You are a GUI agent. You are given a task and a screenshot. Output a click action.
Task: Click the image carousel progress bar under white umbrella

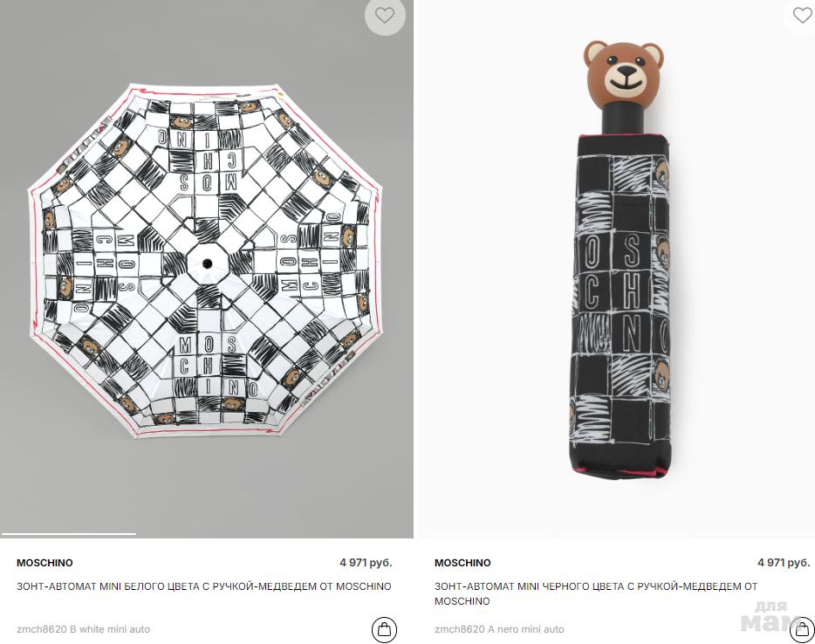69,533
